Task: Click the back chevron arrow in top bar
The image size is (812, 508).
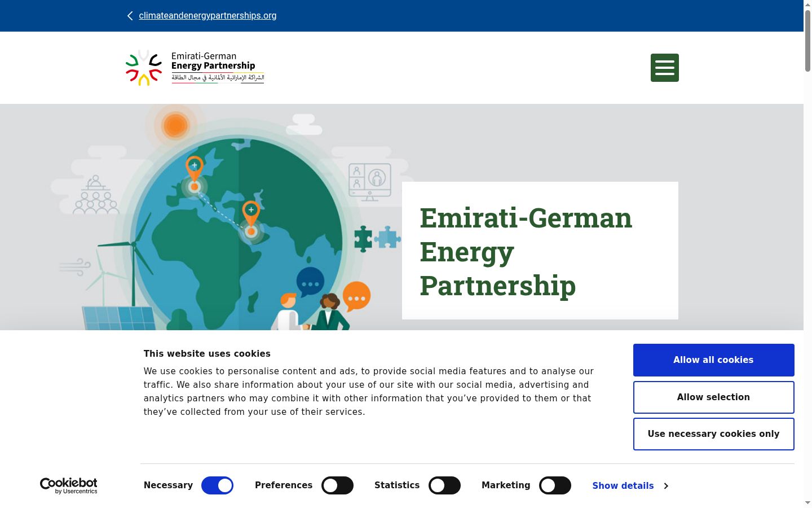Action: tap(130, 16)
